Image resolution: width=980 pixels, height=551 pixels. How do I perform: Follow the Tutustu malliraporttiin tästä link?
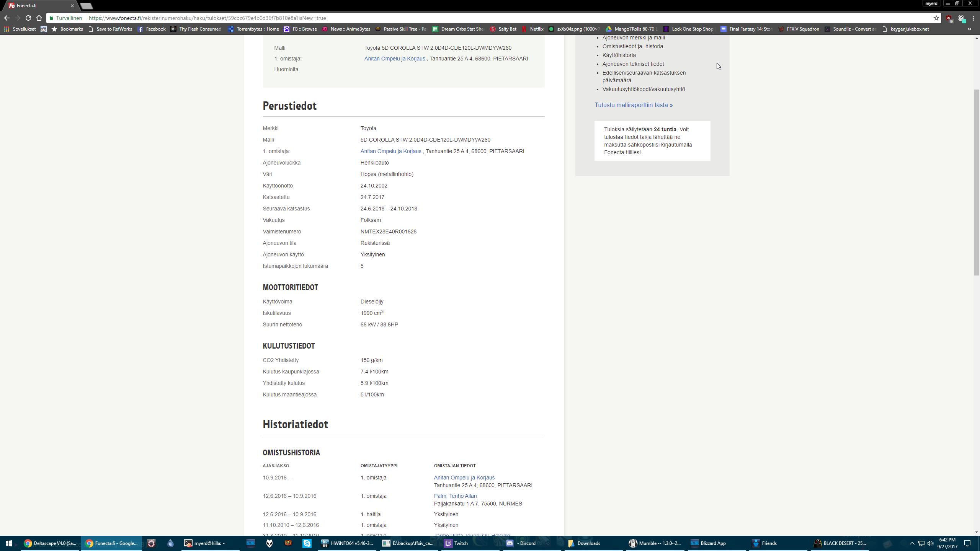(x=633, y=105)
